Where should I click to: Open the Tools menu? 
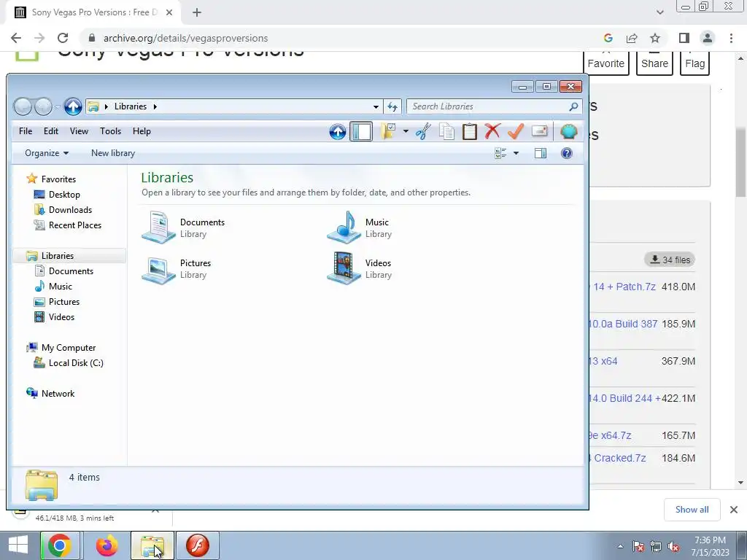[111, 131]
